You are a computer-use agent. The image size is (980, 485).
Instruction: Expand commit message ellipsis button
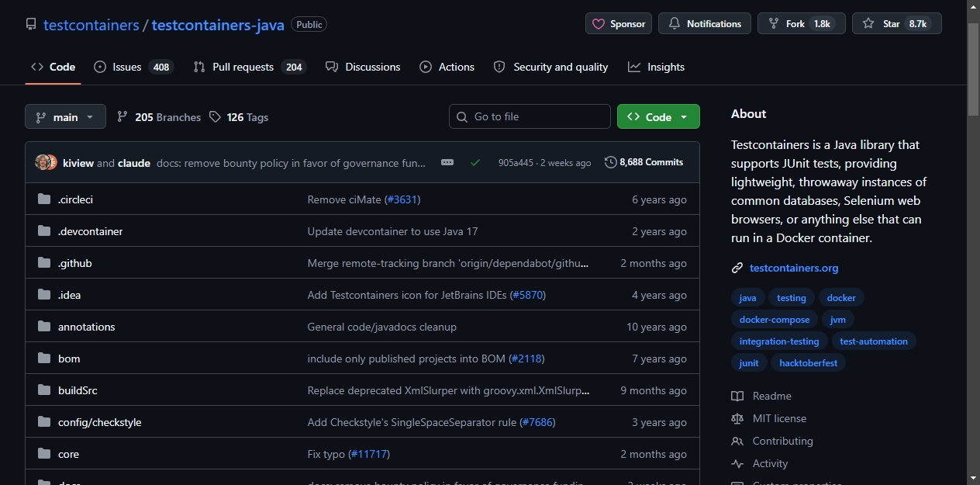(447, 162)
